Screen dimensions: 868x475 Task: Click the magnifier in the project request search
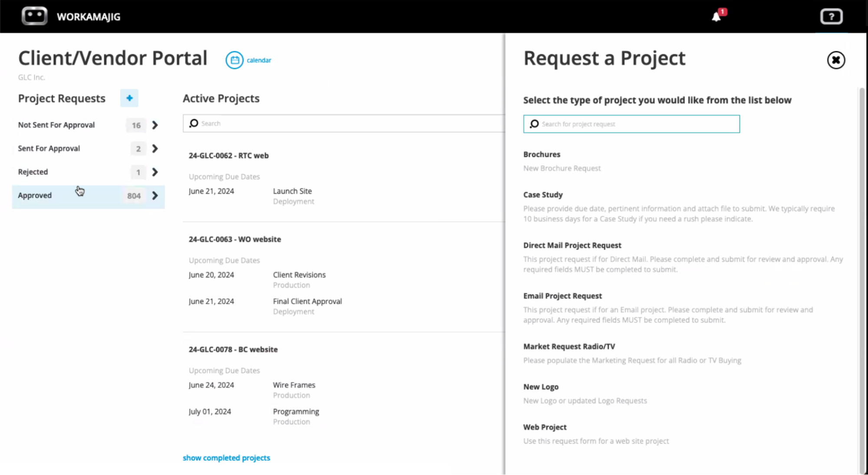pos(534,124)
